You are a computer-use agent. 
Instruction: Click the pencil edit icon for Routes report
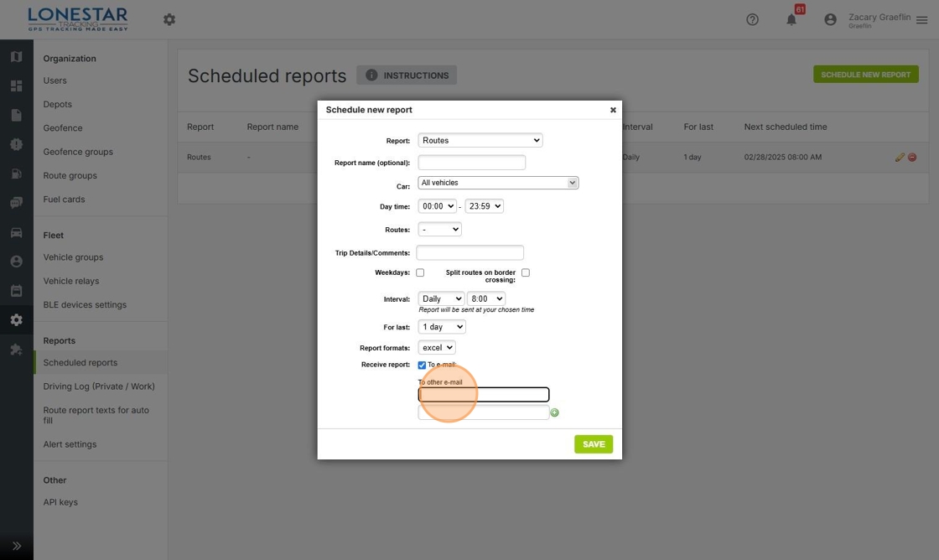click(900, 157)
